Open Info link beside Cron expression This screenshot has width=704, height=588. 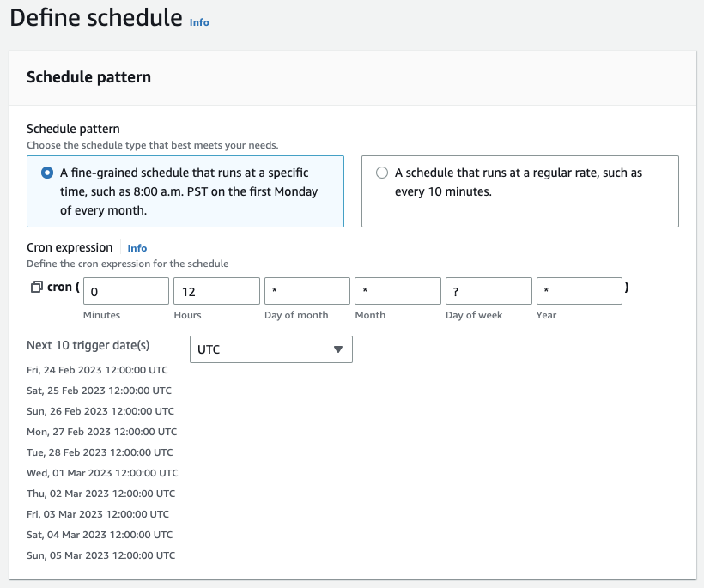[137, 248]
